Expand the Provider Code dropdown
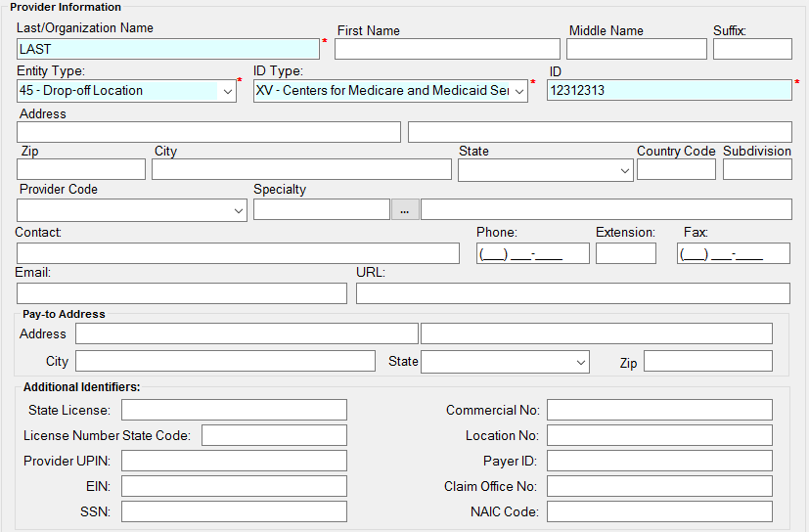The height and width of the screenshot is (532, 809). point(131,210)
